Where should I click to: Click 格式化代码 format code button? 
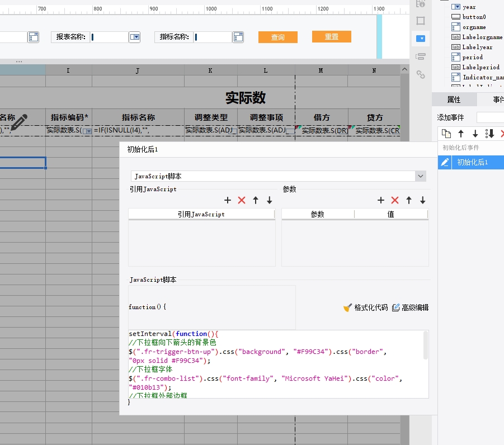pyautogui.click(x=365, y=307)
